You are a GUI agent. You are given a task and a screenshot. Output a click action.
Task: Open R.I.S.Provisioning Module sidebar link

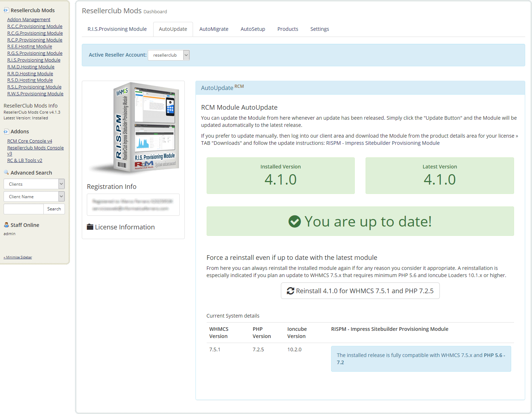(x=34, y=60)
